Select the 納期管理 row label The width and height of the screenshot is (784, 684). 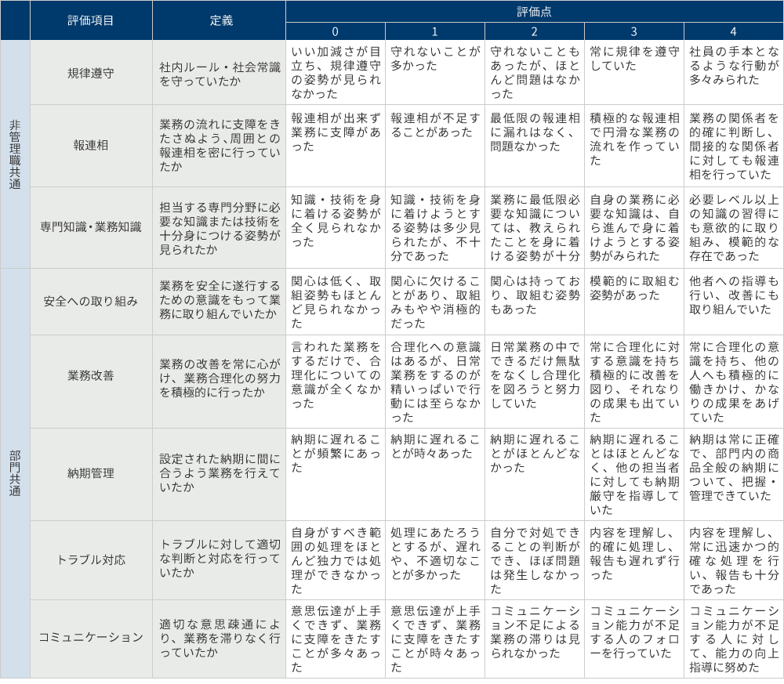[x=91, y=473]
